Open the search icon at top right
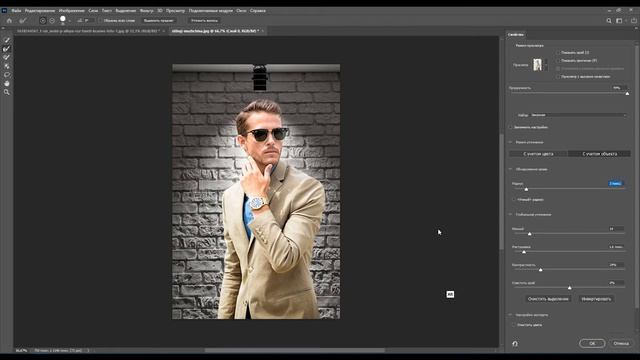 click(x=609, y=20)
